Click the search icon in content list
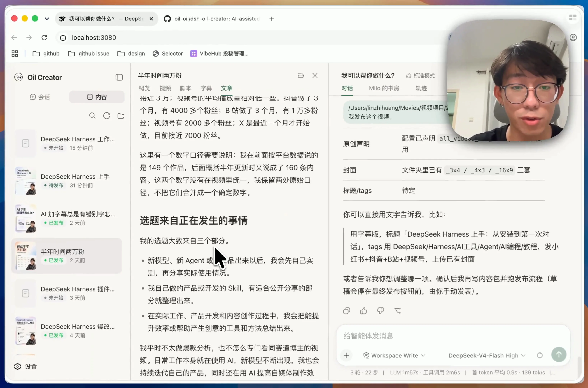The height and width of the screenshot is (388, 588). click(92, 116)
